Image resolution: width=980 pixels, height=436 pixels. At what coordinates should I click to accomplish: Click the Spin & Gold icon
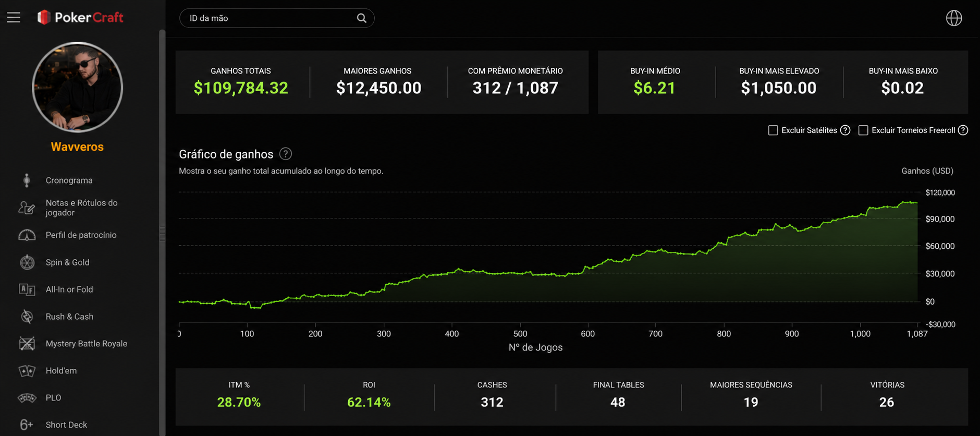(27, 262)
